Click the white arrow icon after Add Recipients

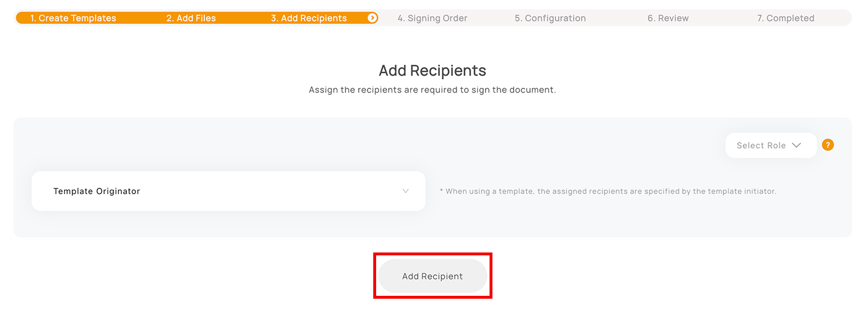pyautogui.click(x=373, y=18)
